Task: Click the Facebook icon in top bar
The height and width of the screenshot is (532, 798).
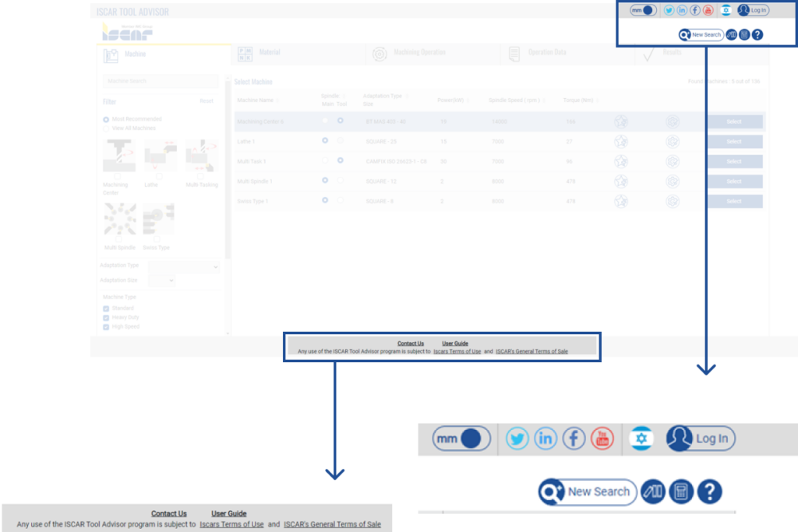Action: [694, 10]
